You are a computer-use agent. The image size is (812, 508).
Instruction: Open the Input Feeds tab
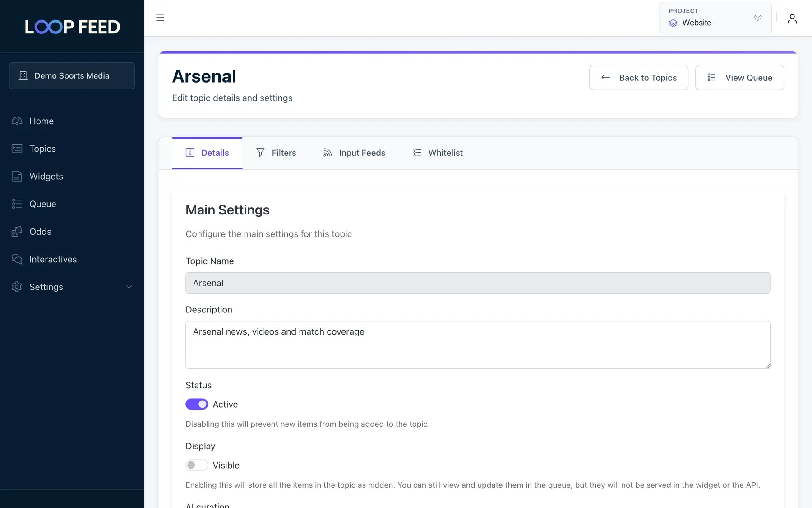point(355,153)
